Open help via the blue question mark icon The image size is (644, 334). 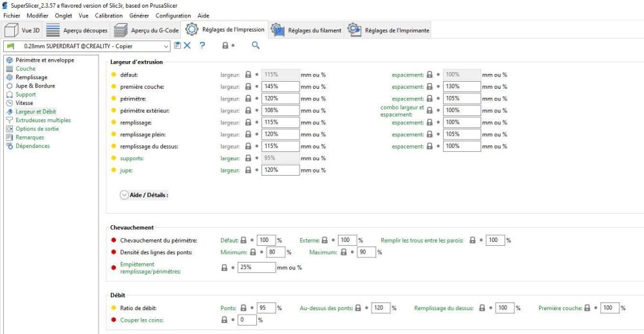click(202, 46)
